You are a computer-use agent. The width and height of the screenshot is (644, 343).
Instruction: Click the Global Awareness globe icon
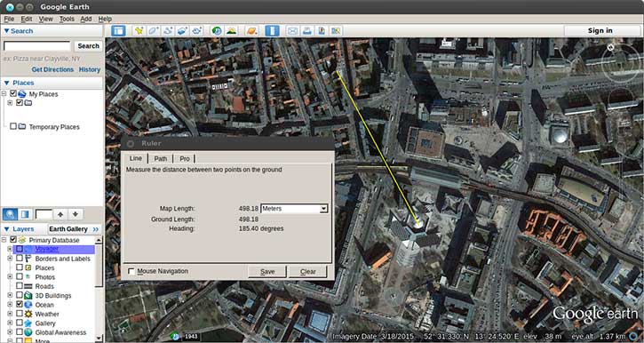tap(28, 332)
